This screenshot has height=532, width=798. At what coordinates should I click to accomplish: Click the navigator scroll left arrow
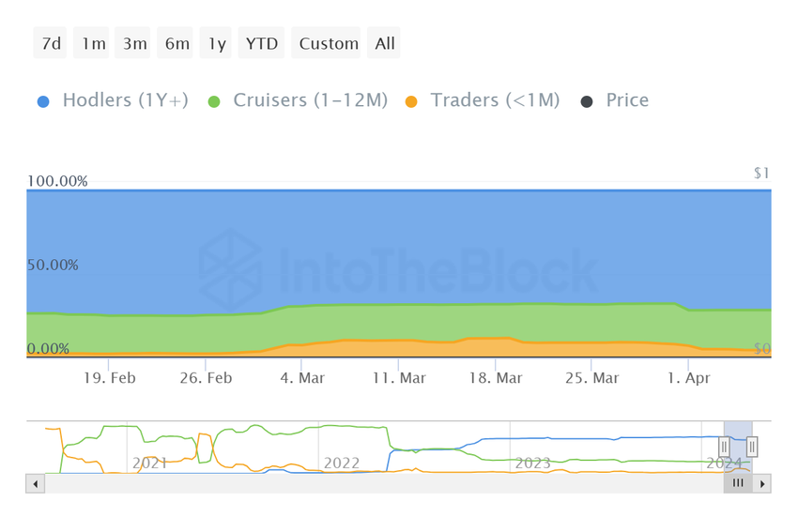click(36, 484)
